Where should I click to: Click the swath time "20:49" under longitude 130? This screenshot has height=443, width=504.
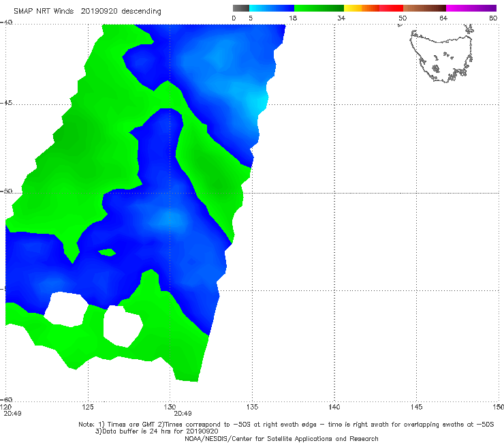(x=183, y=414)
